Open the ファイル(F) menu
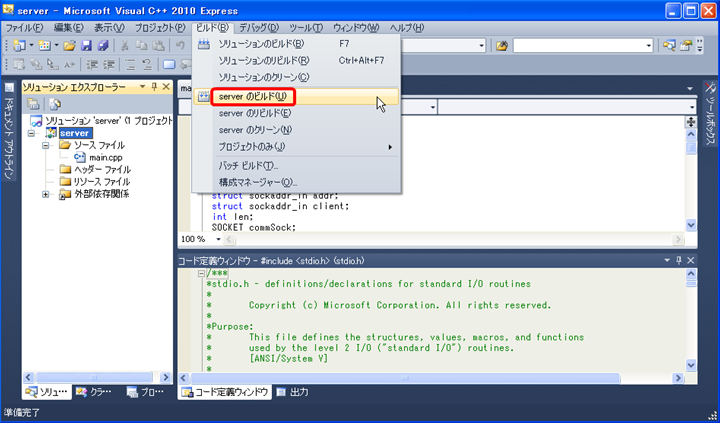 point(24,28)
